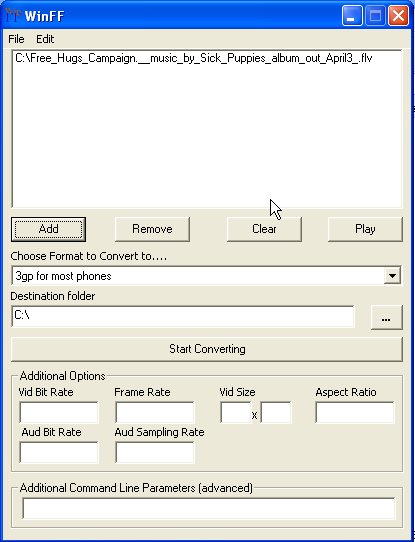Focus the Frame Rate field
415x542 pixels.
point(155,412)
